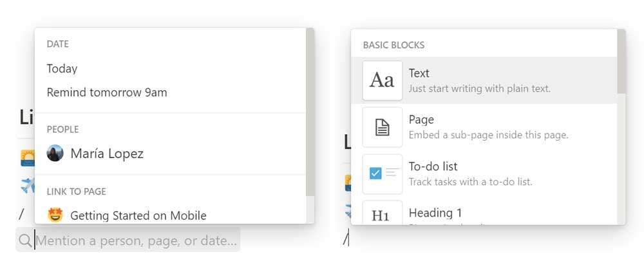
Task: Insert a Text block
Action: tap(479, 81)
